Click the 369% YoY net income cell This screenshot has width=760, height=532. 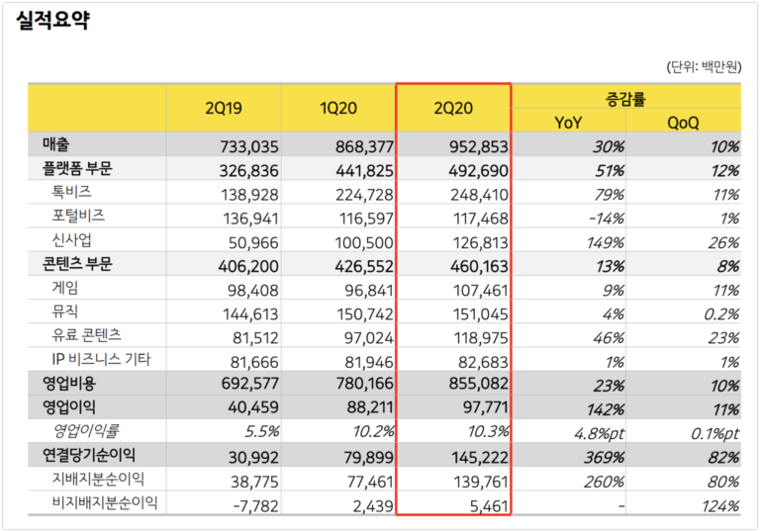click(604, 457)
